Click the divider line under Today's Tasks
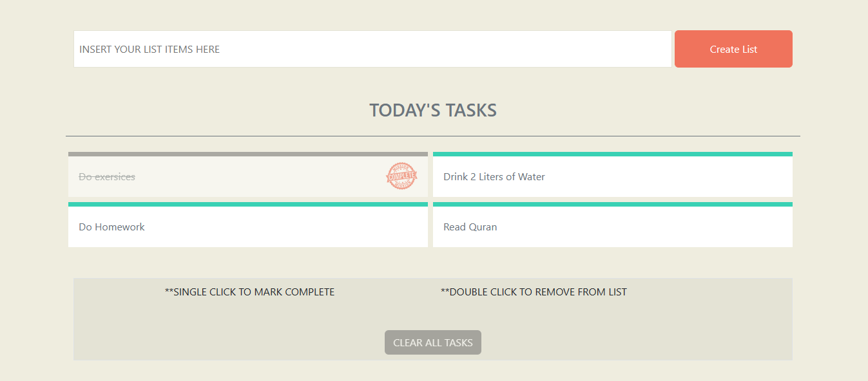Image resolution: width=868 pixels, height=381 pixels. click(433, 136)
